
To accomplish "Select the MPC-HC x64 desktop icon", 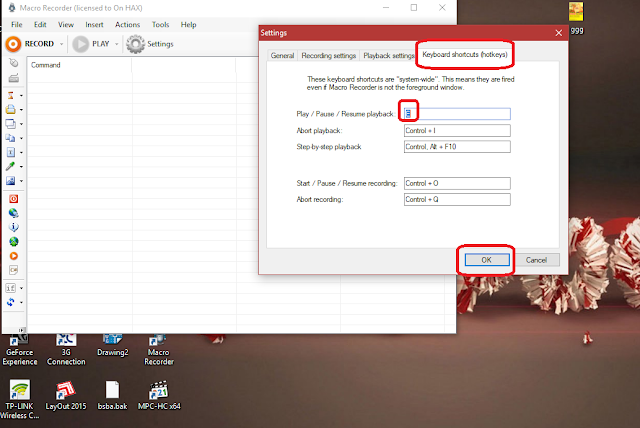I will pos(159,395).
